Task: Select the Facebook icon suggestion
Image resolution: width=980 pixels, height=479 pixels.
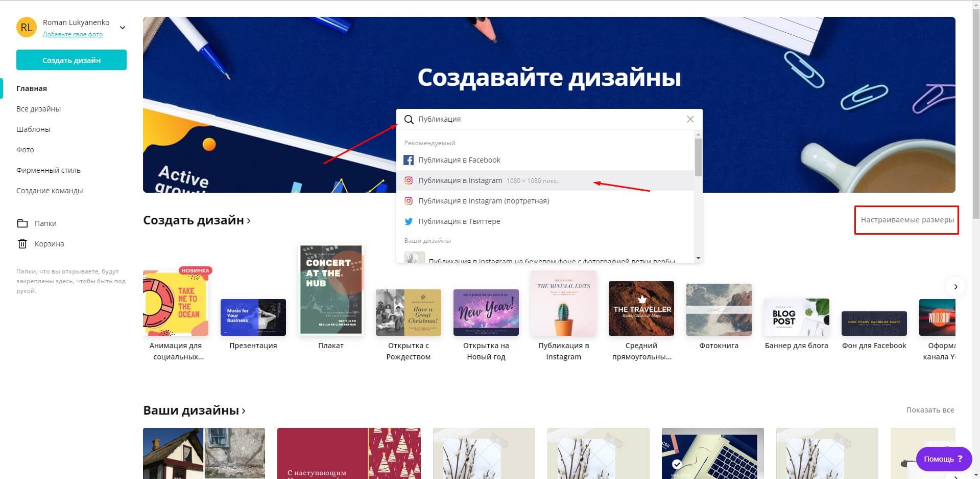Action: 409,160
